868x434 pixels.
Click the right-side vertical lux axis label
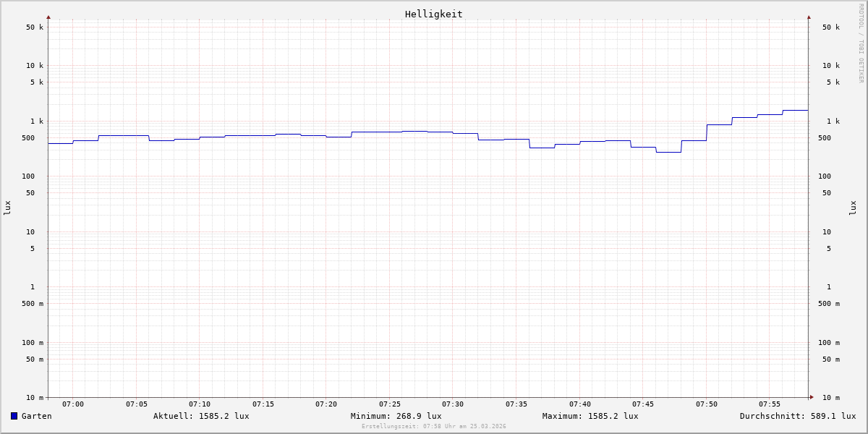(853, 208)
